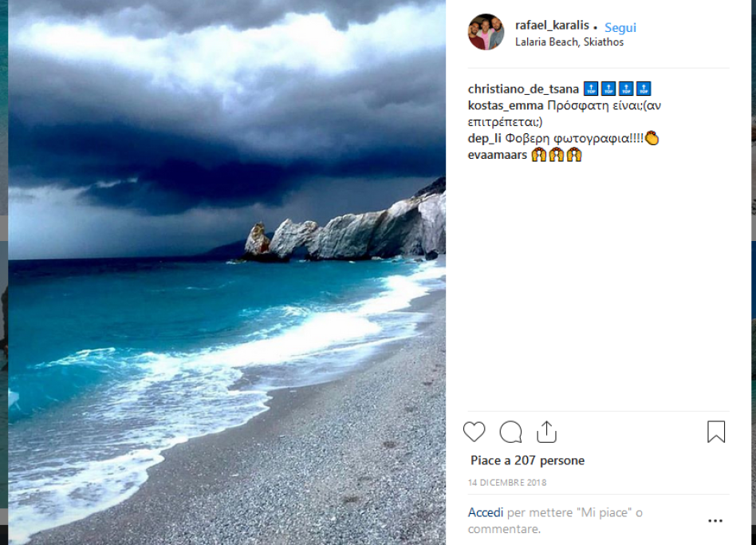The image size is (756, 545).
Task: Click the stormy beach photo
Action: click(x=226, y=273)
